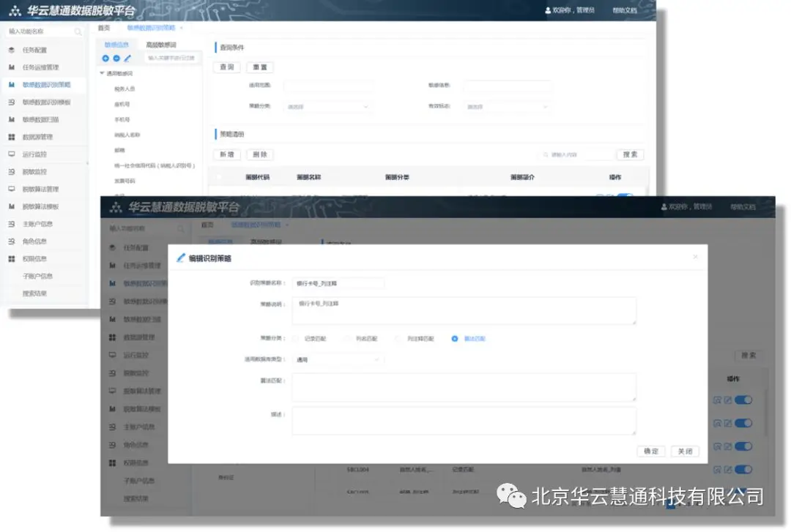Viewport: 791px width, 532px height.
Task: Focus the tree keyword filter input
Action: (x=171, y=59)
